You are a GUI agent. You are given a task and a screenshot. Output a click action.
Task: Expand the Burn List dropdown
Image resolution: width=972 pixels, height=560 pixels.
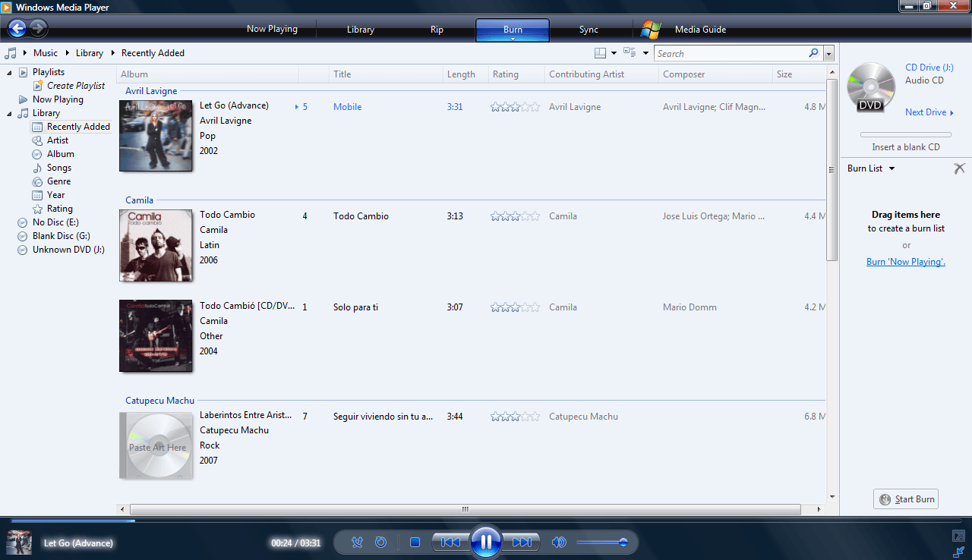(892, 168)
